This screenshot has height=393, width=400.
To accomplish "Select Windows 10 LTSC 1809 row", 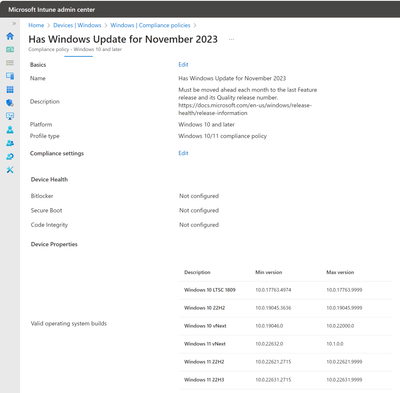I will pyautogui.click(x=286, y=290).
